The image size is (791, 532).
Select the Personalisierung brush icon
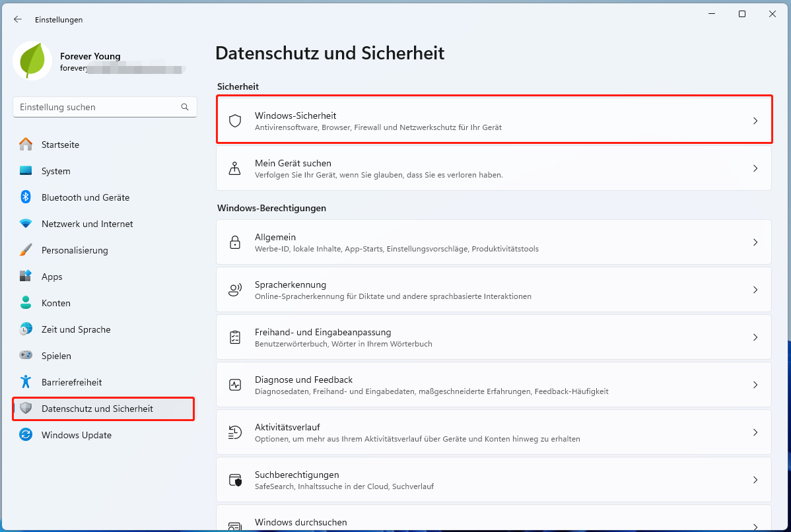26,250
